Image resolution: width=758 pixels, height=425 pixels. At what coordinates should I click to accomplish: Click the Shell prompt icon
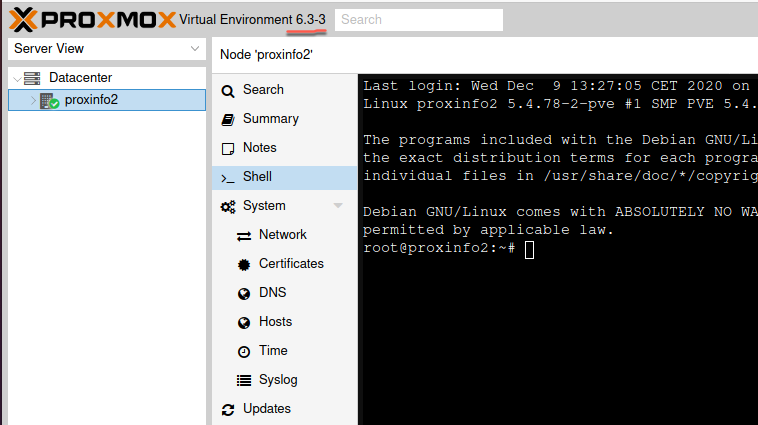[228, 178]
